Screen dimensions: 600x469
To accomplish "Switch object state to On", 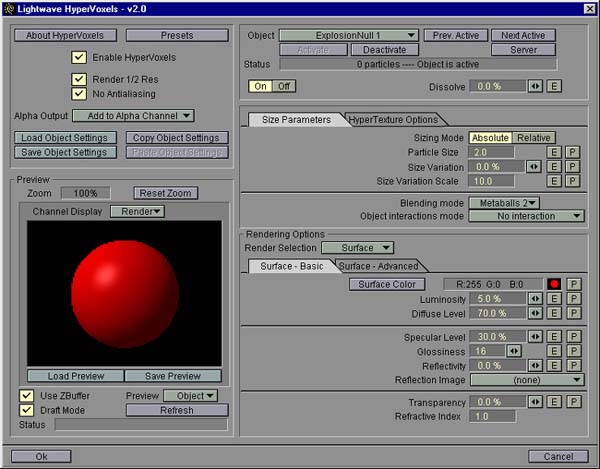I will (x=260, y=86).
